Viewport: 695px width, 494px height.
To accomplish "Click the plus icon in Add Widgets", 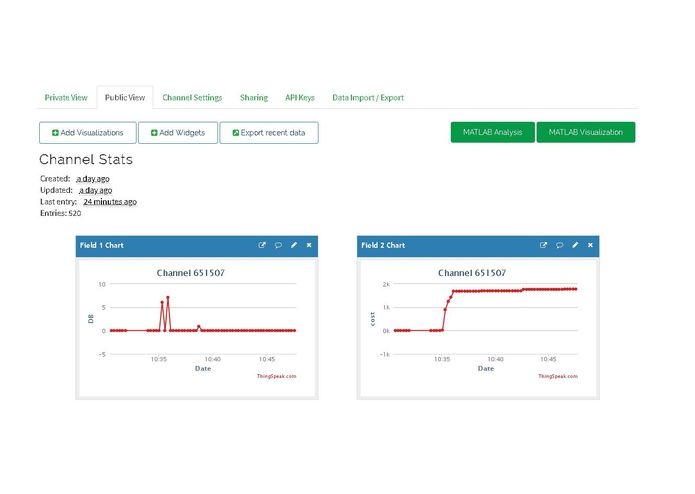I will pyautogui.click(x=154, y=132).
